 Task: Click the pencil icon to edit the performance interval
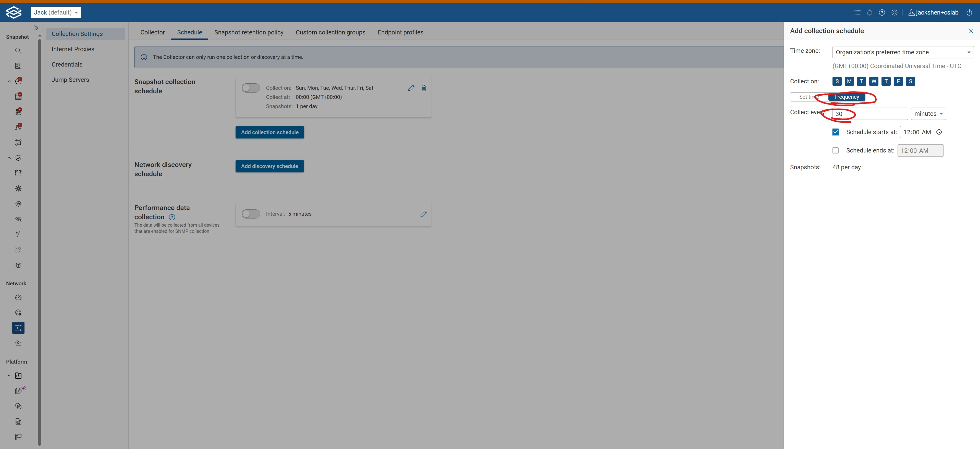[423, 214]
